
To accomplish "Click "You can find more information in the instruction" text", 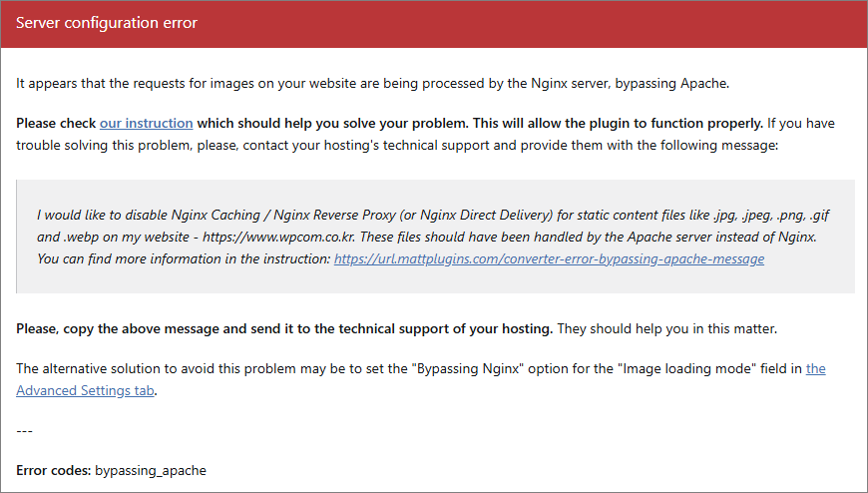I will click(183, 258).
